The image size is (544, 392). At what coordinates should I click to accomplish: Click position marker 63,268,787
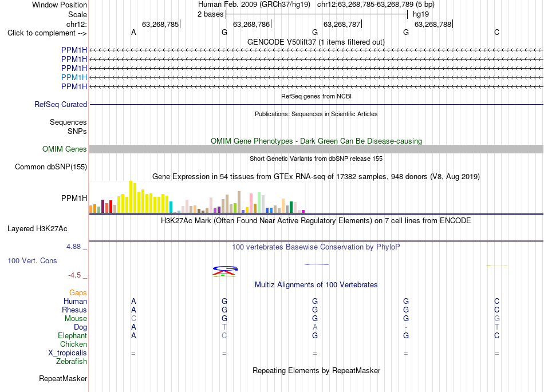pyautogui.click(x=342, y=24)
